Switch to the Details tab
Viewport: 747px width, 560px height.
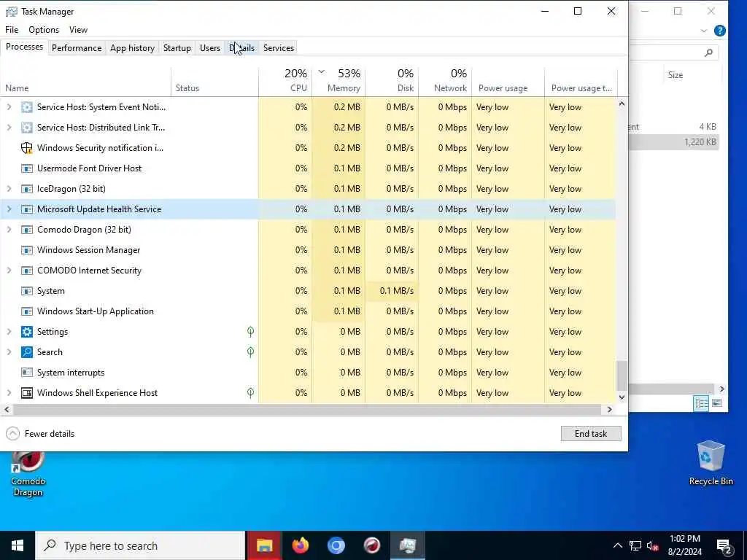[242, 48]
